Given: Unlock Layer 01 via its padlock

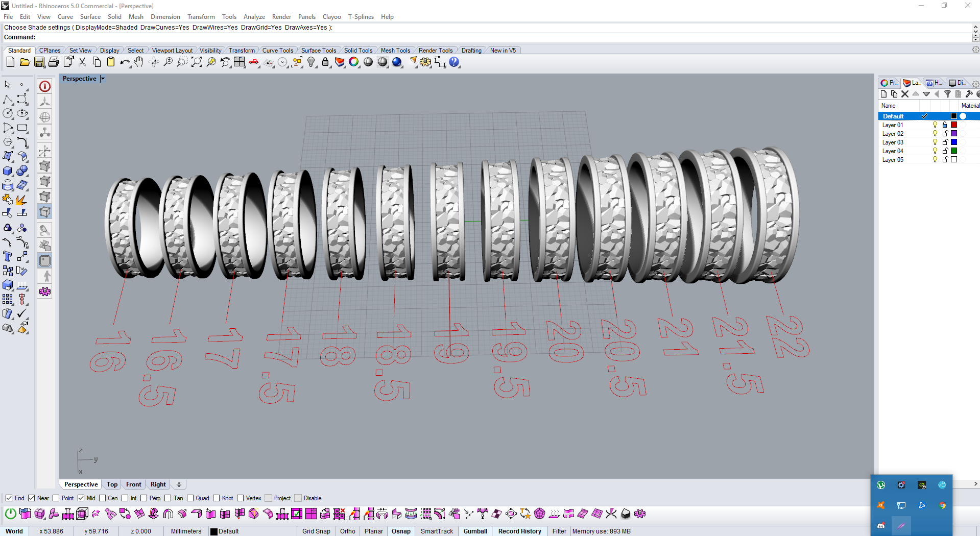Looking at the screenshot, I should click(x=945, y=125).
